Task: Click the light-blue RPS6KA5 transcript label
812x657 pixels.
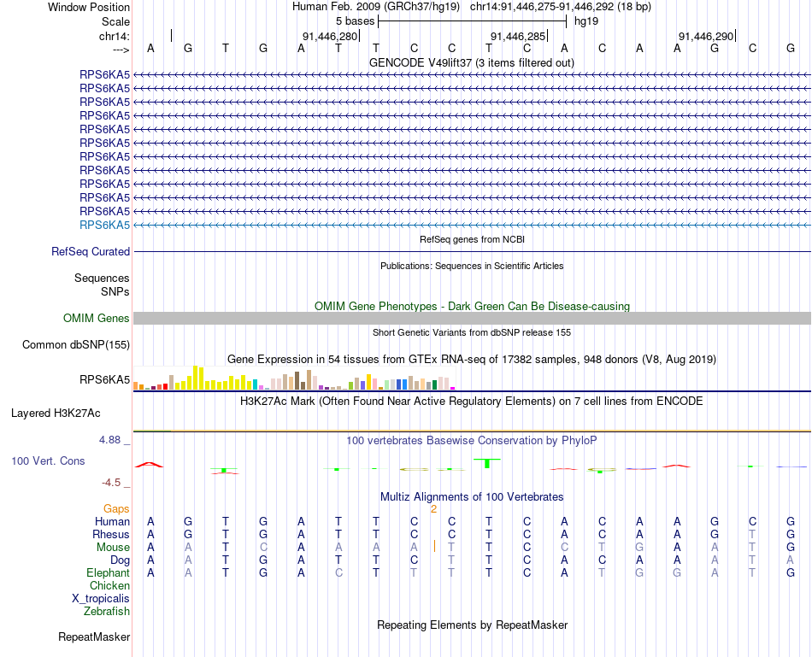Action: tap(104, 226)
